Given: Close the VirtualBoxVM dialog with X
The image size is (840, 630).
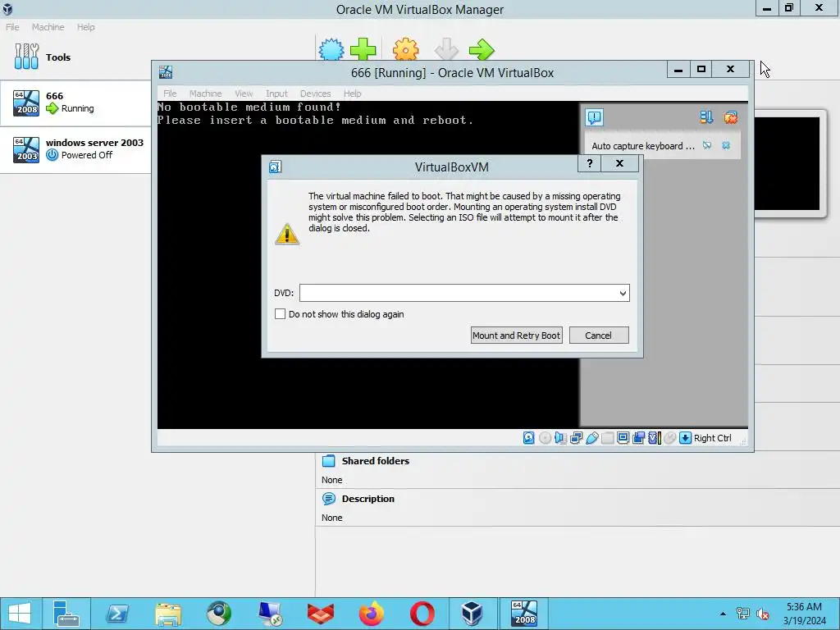Looking at the screenshot, I should [620, 163].
